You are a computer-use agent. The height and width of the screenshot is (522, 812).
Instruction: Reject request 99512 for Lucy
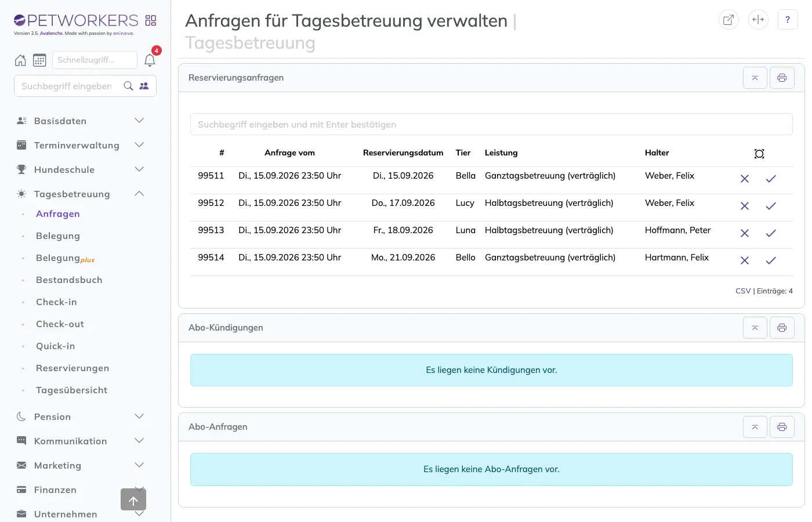click(745, 206)
